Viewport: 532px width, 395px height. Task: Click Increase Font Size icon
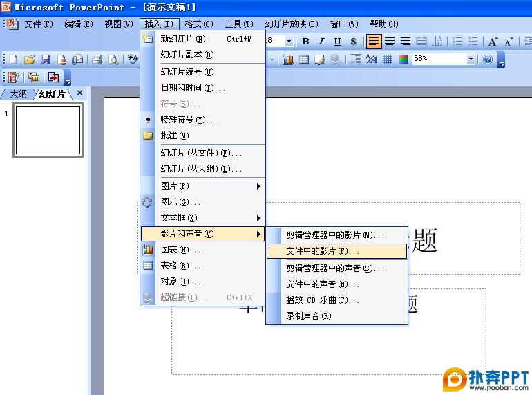493,42
